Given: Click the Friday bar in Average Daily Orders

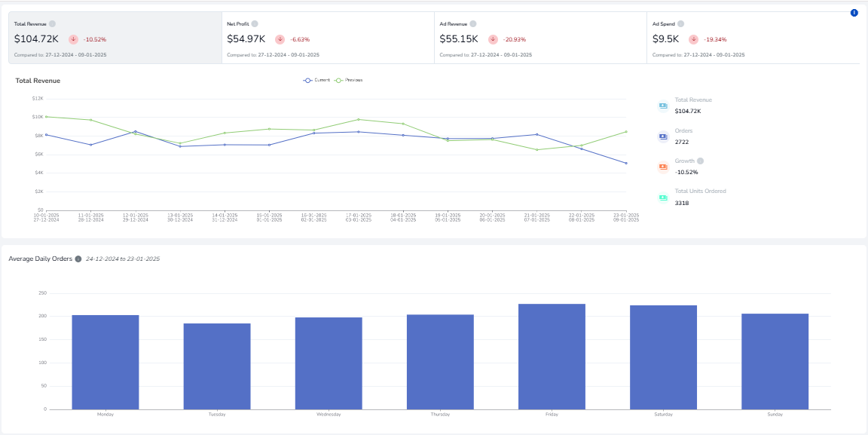Looking at the screenshot, I should click(551, 354).
